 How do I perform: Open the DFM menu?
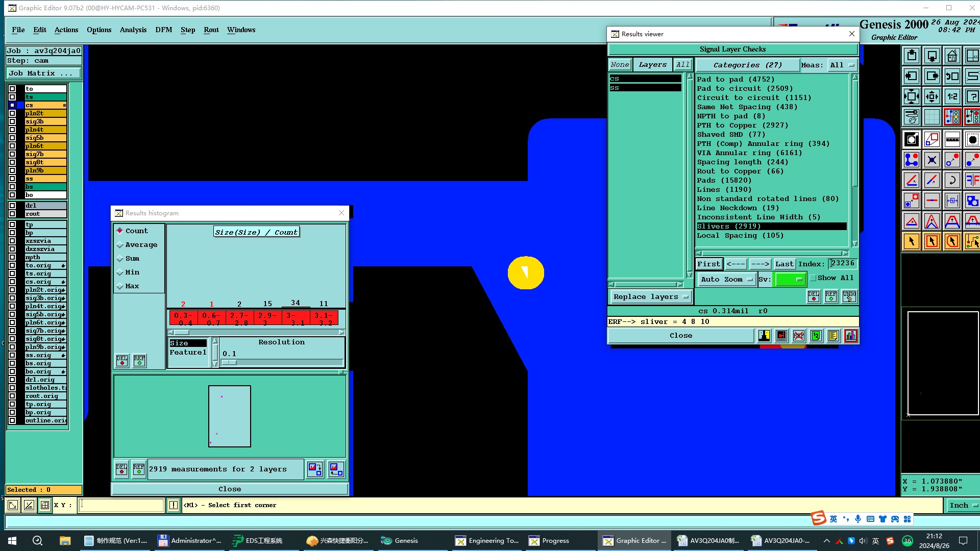[x=163, y=30]
